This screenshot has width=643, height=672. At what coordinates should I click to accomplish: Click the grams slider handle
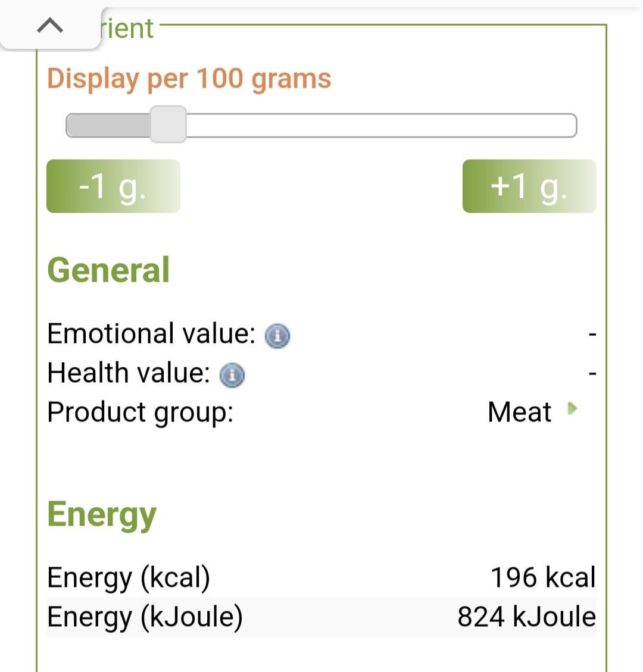coord(168,124)
